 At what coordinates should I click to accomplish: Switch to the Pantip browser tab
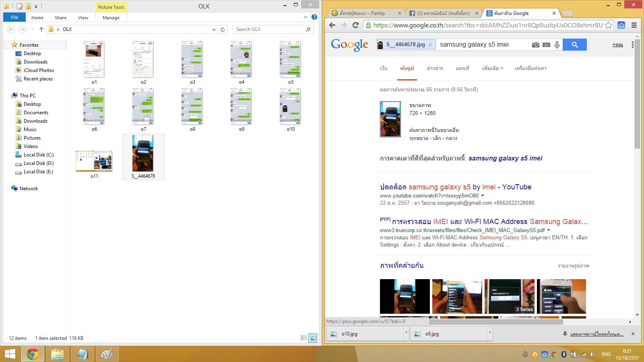pyautogui.click(x=366, y=13)
